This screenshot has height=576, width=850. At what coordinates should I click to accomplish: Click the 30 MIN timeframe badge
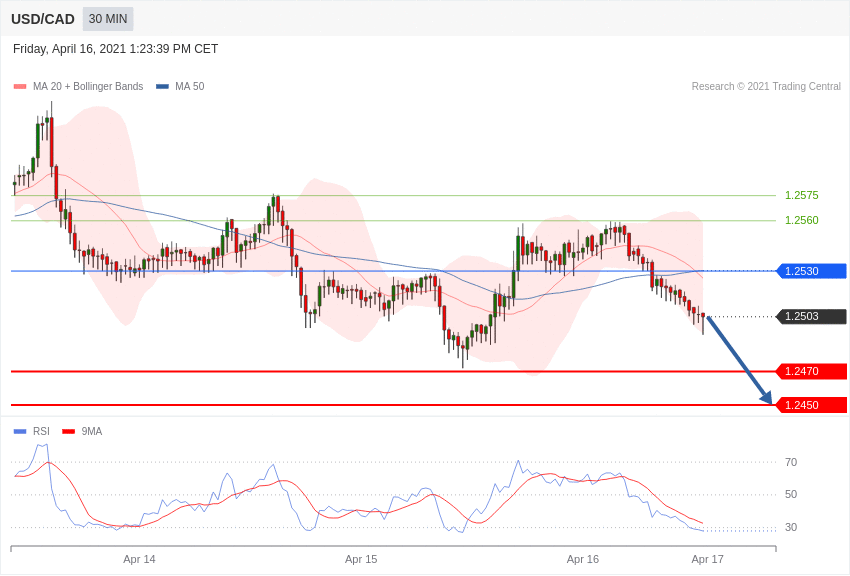[108, 19]
